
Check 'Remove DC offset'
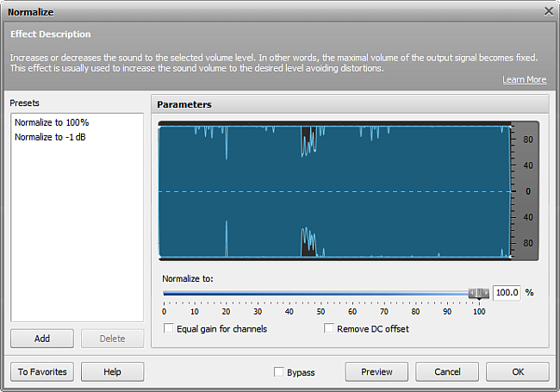(x=328, y=328)
